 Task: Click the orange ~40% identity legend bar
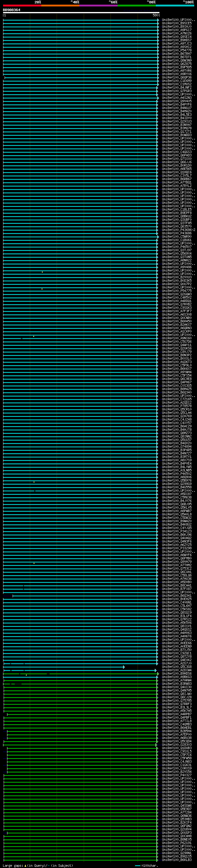coord(60,6)
